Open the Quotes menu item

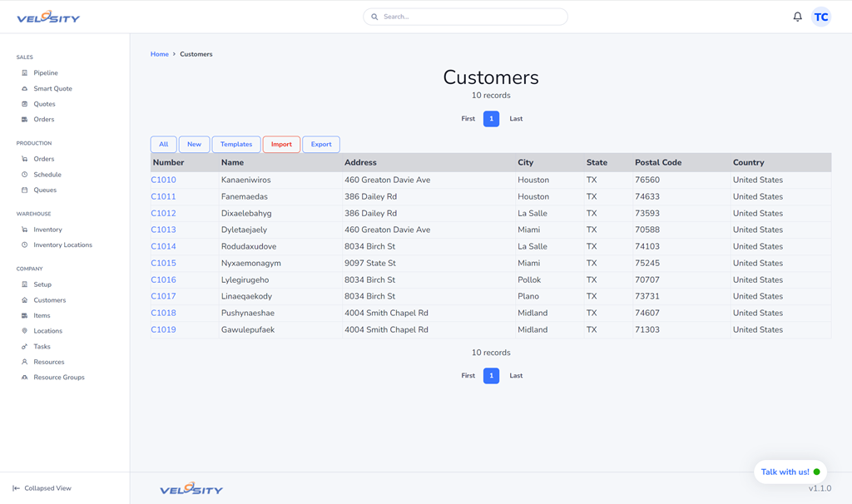[44, 104]
